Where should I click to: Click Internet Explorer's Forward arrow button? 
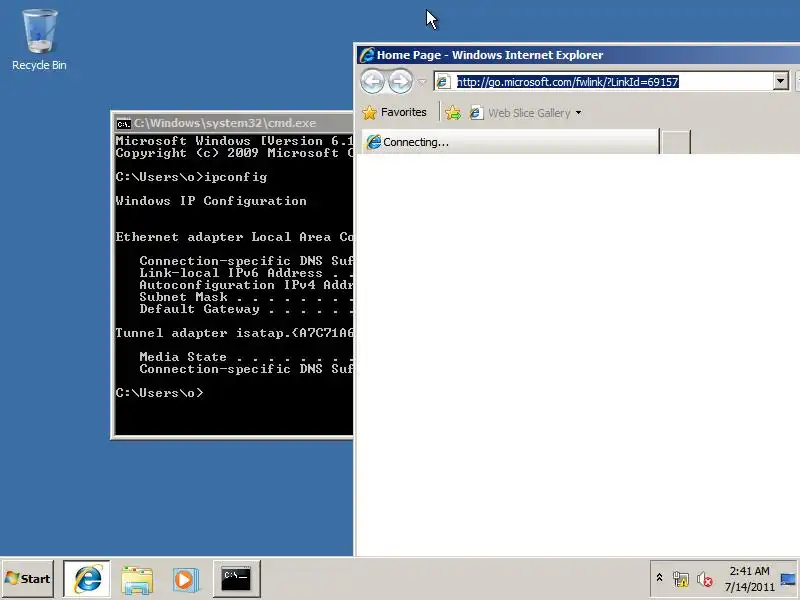pyautogui.click(x=401, y=82)
